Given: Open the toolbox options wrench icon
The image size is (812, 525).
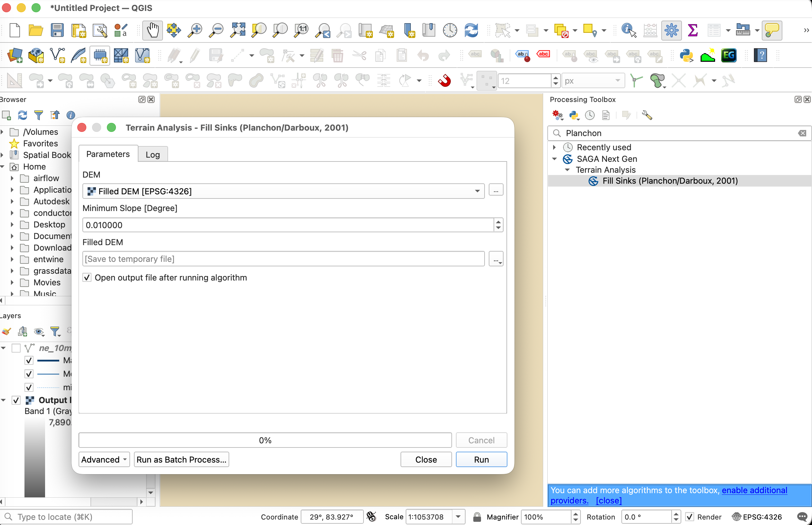Looking at the screenshot, I should coord(647,115).
